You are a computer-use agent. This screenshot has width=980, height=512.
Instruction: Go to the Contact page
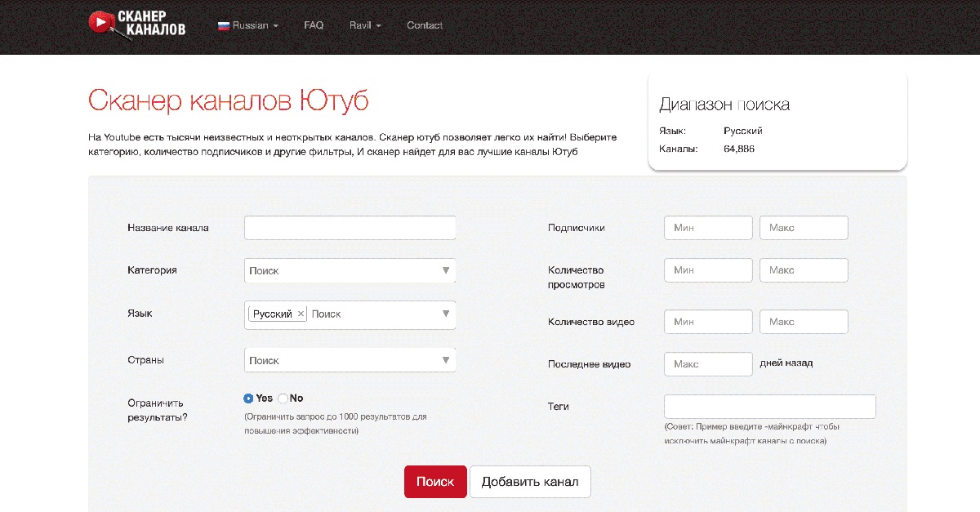425,25
